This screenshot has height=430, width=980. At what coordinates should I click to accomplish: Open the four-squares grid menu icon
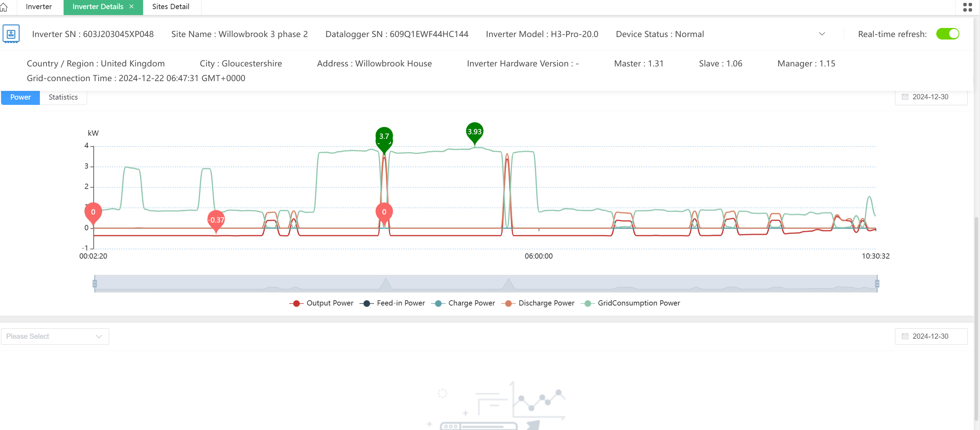tap(967, 7)
